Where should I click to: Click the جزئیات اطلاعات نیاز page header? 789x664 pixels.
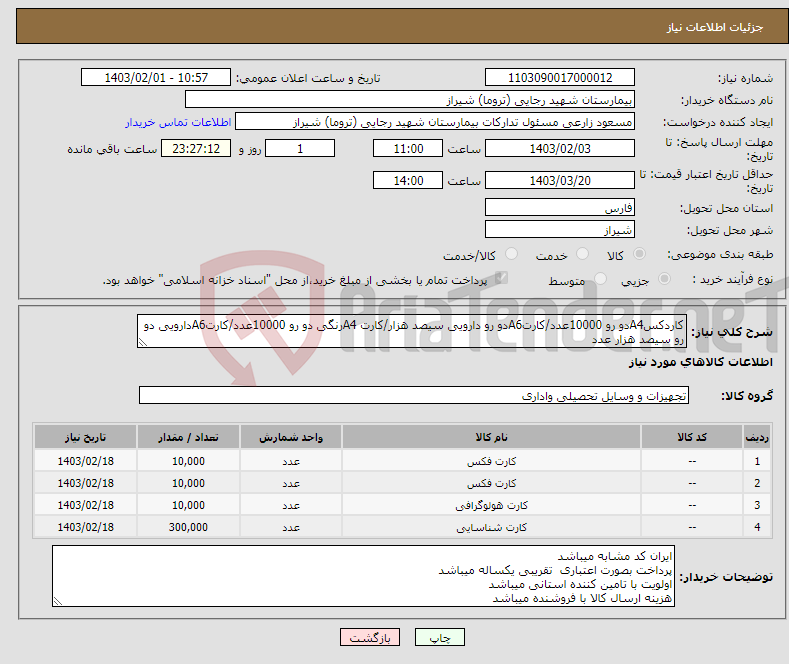(715, 27)
